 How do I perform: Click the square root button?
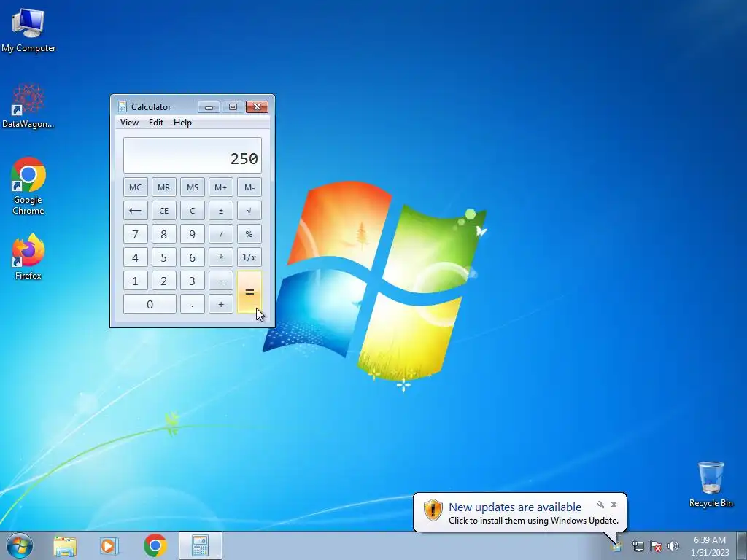pos(249,211)
